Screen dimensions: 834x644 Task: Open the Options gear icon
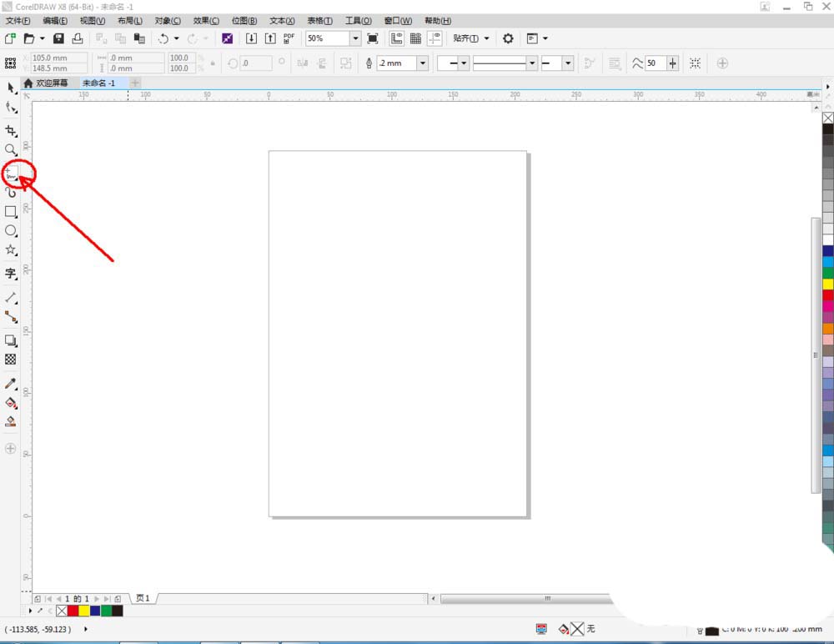point(508,38)
